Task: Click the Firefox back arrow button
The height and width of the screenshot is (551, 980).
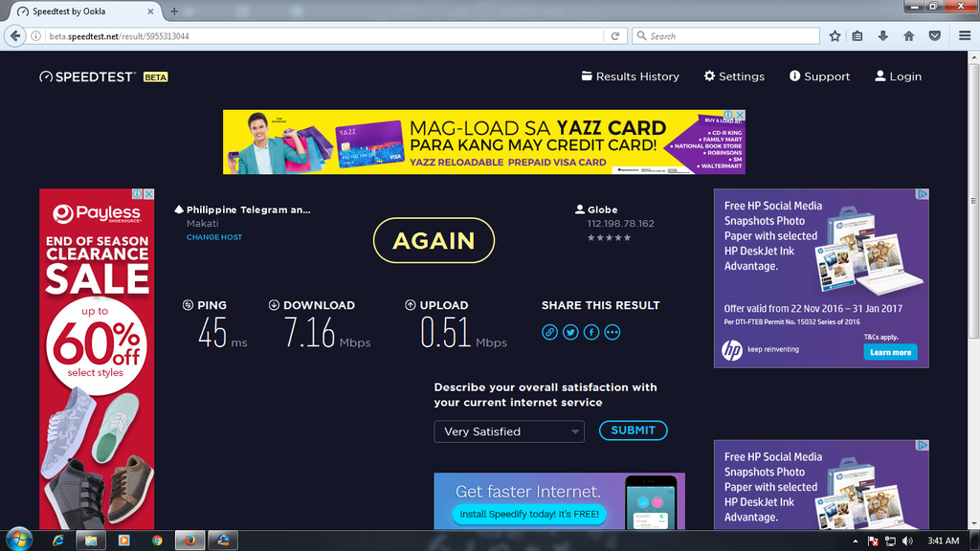Action: 15,36
